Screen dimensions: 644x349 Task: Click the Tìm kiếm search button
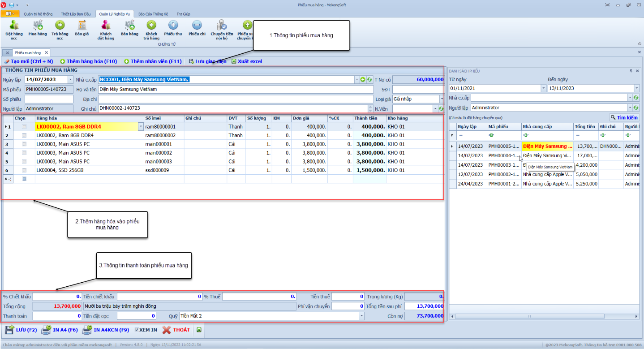pyautogui.click(x=623, y=117)
